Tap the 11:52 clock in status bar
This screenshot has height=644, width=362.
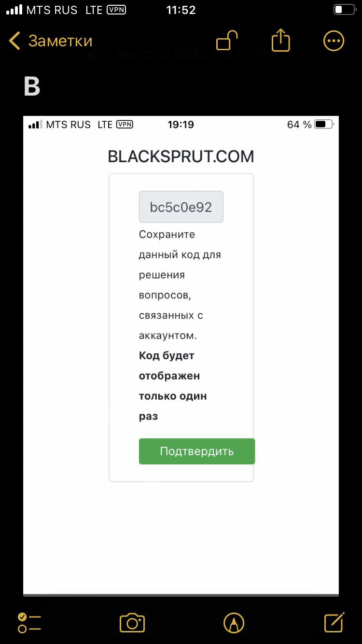(x=181, y=10)
